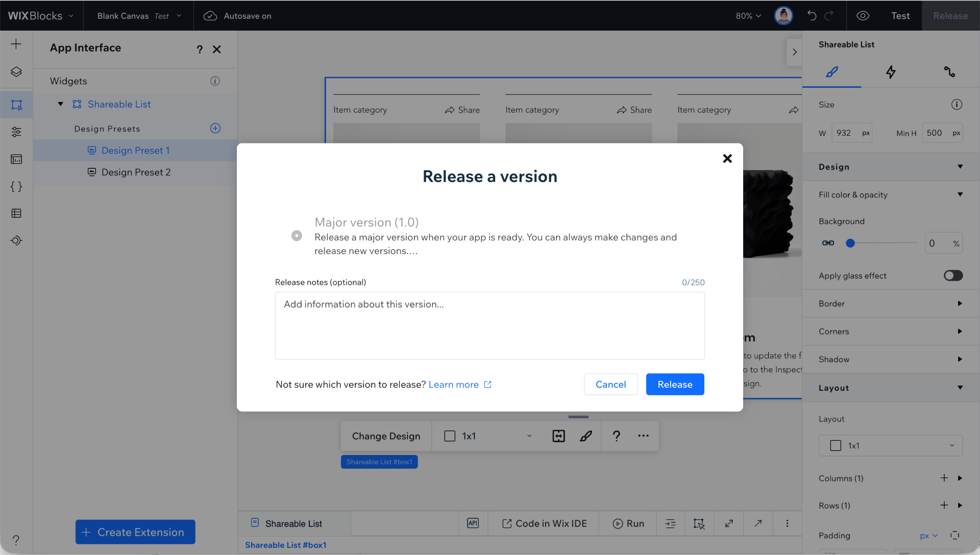
Task: Open the Layers panel icon
Action: point(16,72)
